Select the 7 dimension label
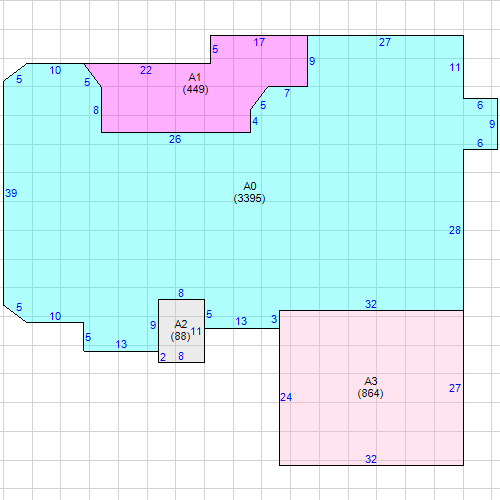Screen dimensions: 500x500 coord(287,93)
